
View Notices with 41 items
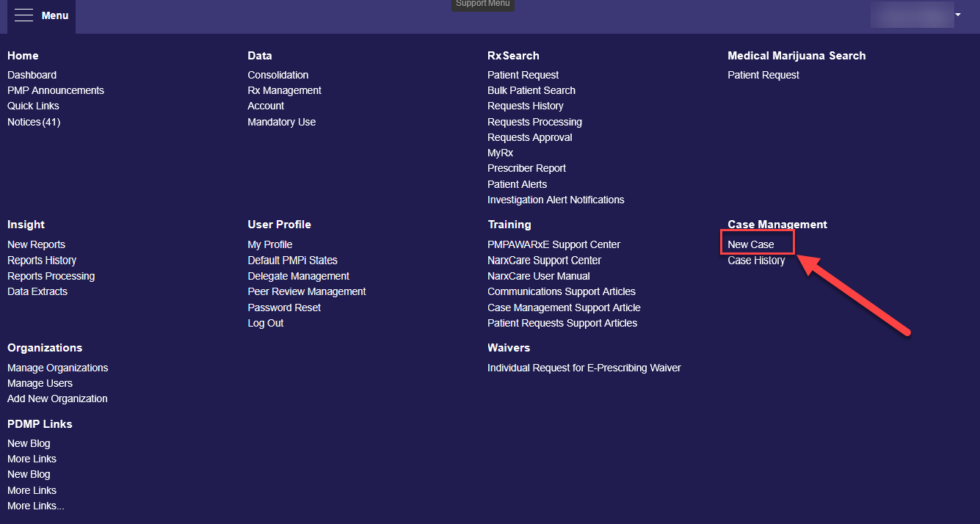(x=34, y=121)
